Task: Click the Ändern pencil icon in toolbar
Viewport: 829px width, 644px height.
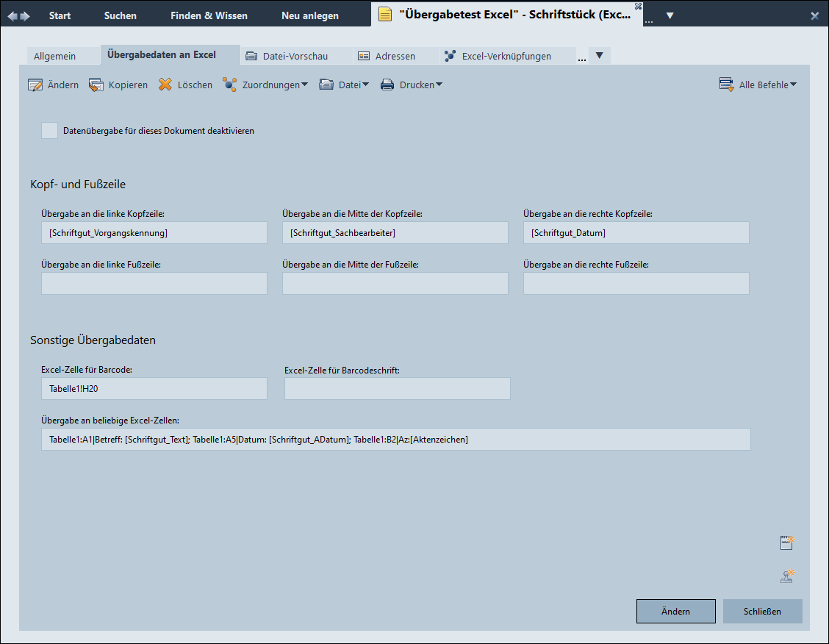Action: 35,85
